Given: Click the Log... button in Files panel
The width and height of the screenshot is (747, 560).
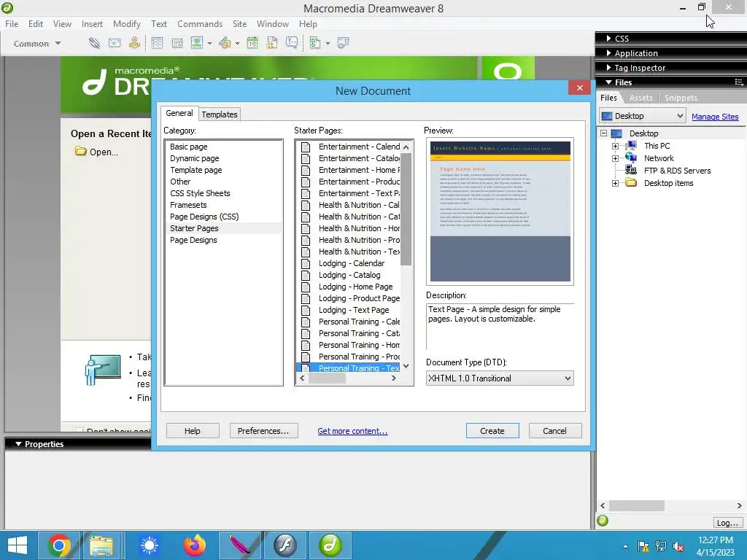Looking at the screenshot, I should click(727, 522).
